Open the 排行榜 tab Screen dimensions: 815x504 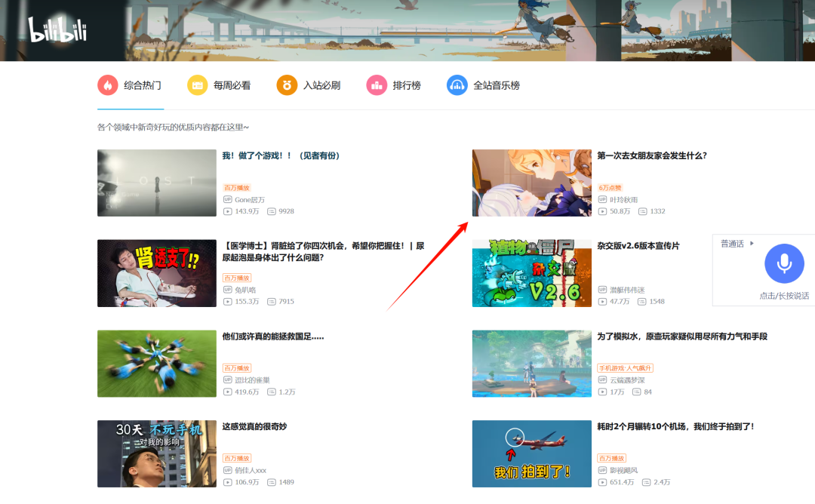[x=394, y=85]
